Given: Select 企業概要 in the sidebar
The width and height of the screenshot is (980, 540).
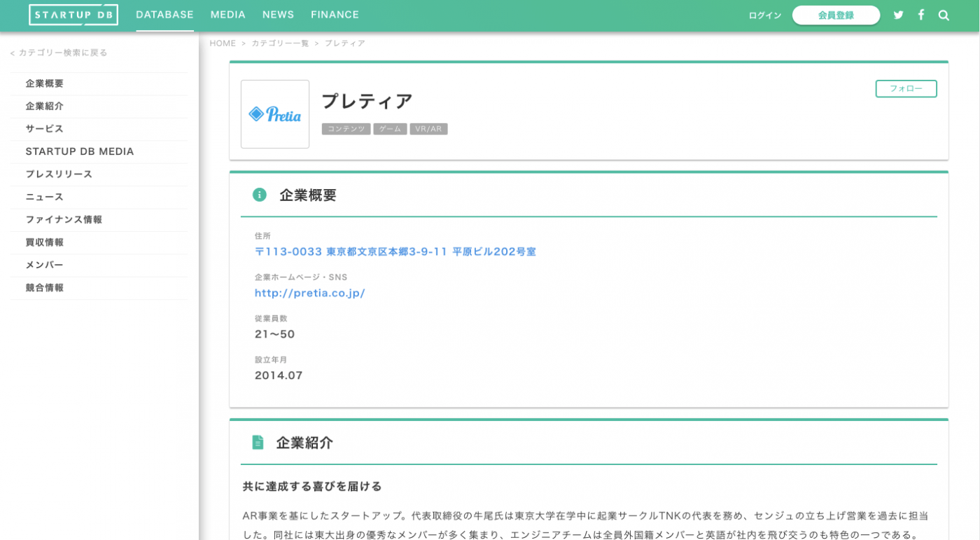Looking at the screenshot, I should [99, 83].
